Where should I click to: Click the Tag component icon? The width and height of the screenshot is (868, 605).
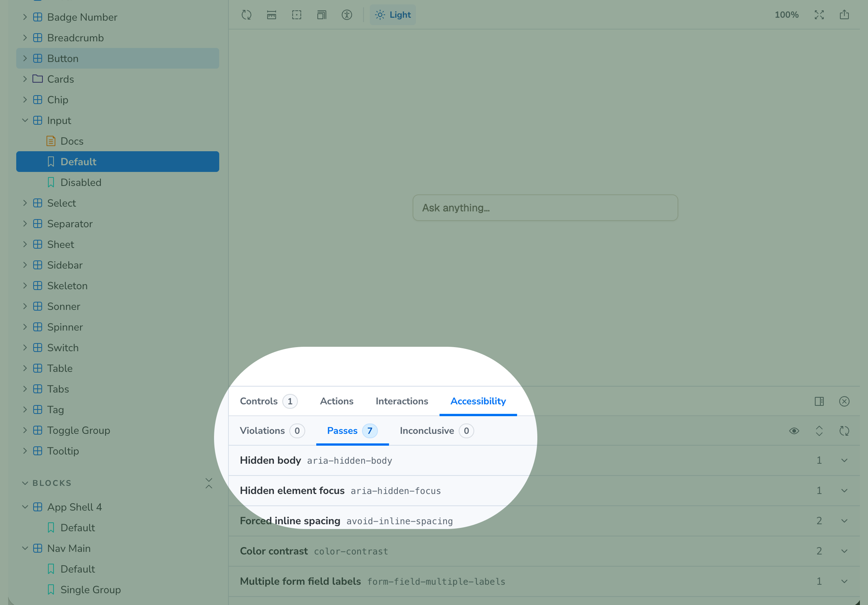click(37, 409)
